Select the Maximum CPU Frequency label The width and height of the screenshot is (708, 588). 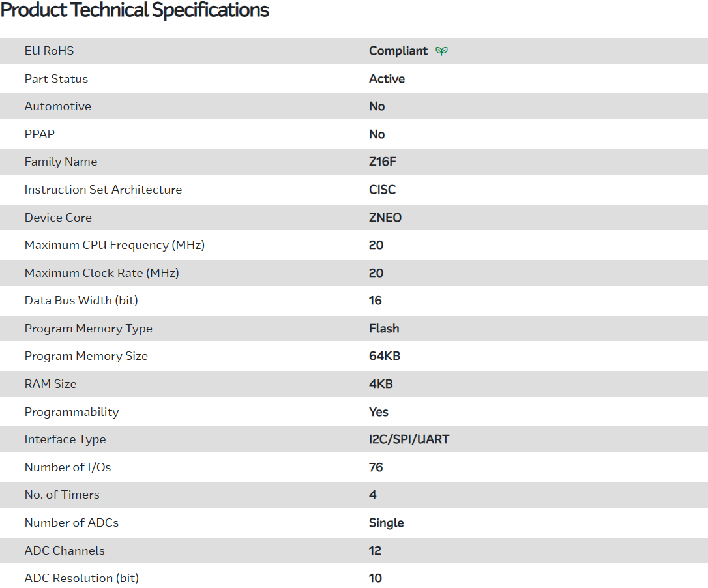[115, 245]
